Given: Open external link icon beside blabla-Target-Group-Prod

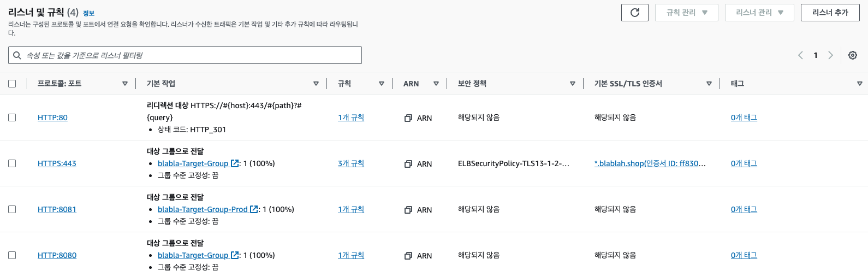Looking at the screenshot, I should (x=254, y=209).
